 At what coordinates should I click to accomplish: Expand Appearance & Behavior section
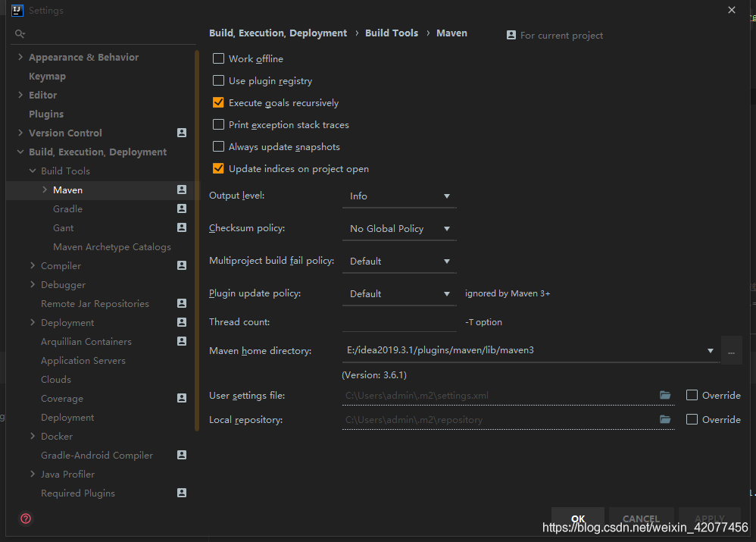(x=20, y=57)
